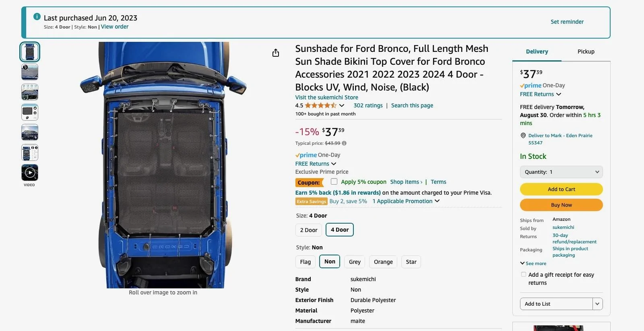Viewport: 644px width, 331px height.
Task: Pick the Orange style option
Action: pyautogui.click(x=383, y=262)
